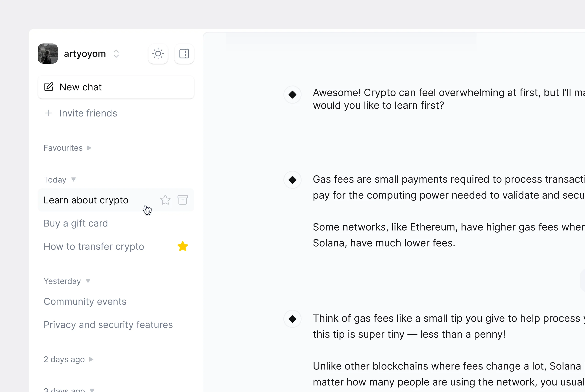
Task: Open the artyoyom account switcher chevrons
Action: pos(116,54)
